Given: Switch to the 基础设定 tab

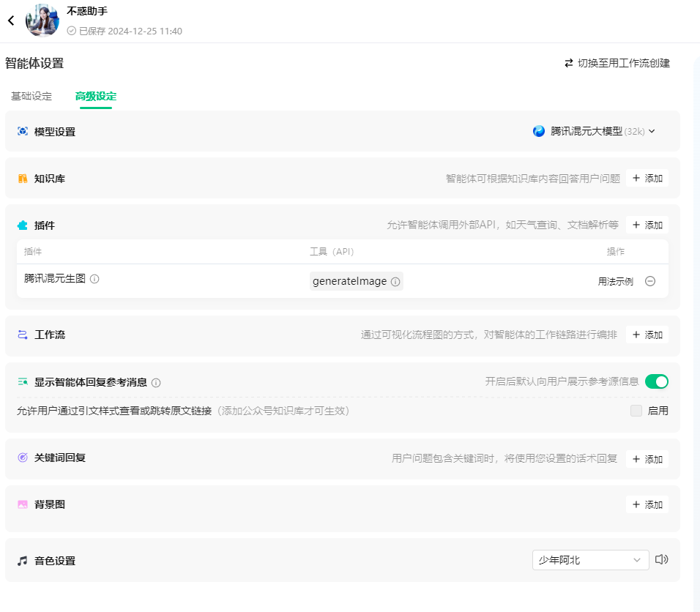Looking at the screenshot, I should point(31,96).
